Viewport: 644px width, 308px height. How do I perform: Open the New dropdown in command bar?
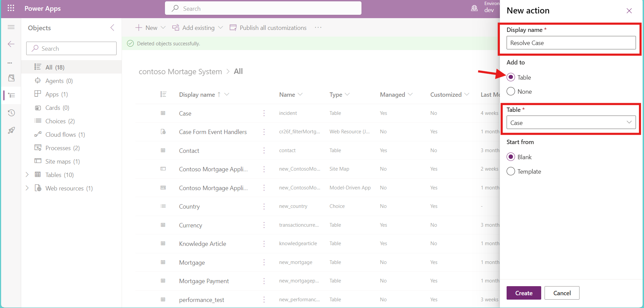tap(151, 28)
